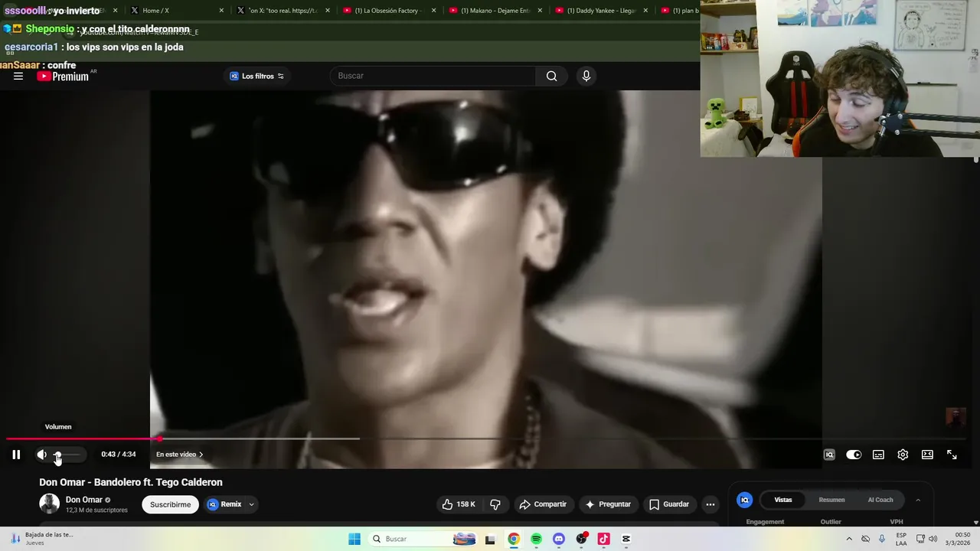The image size is (980, 551).
Task: Toggle subtitles in the player
Action: [878, 455]
